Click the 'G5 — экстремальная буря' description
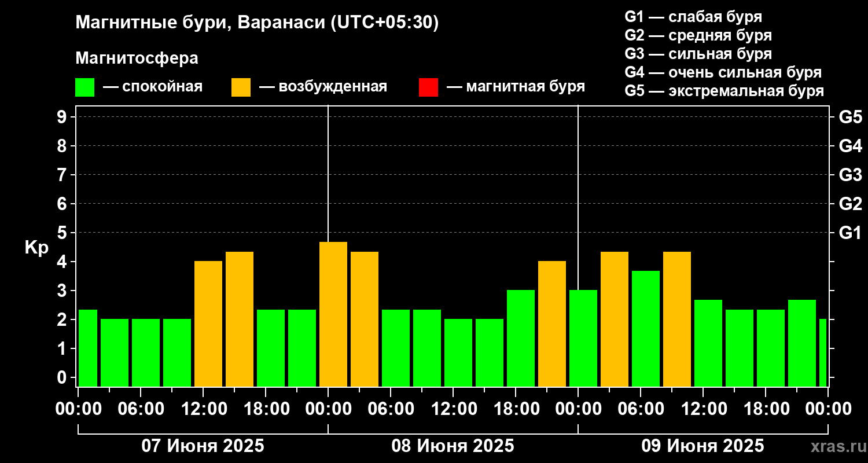The height and width of the screenshot is (463, 868). coord(724,91)
